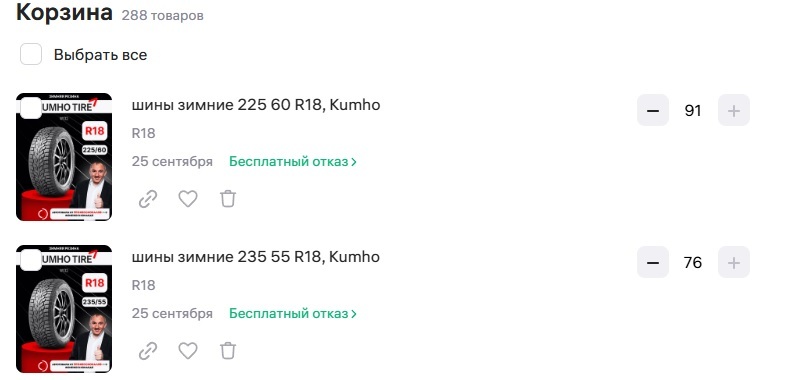The height and width of the screenshot is (380, 790).
Task: Decrease quantity of the 235 55 R18 tires
Action: coord(653,262)
